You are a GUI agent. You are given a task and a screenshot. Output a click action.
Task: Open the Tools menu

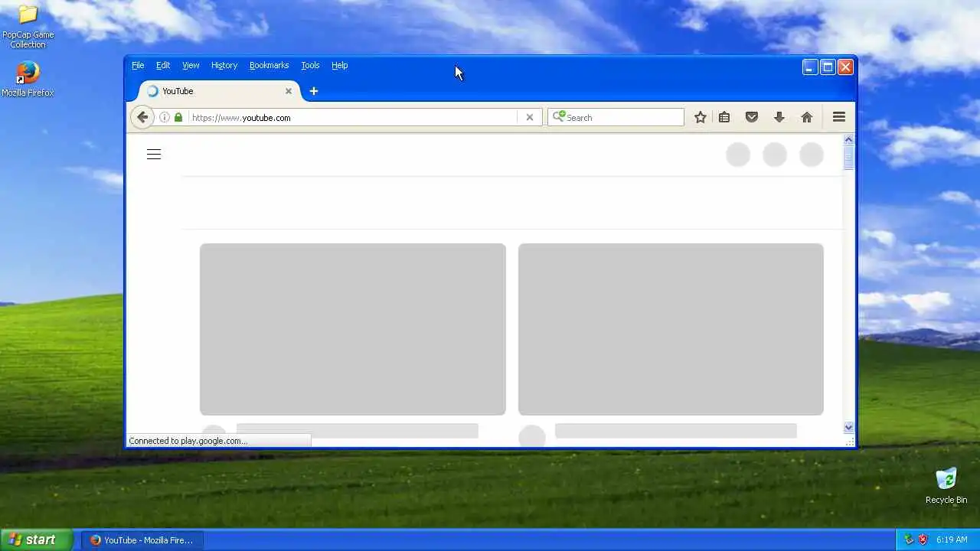(310, 66)
